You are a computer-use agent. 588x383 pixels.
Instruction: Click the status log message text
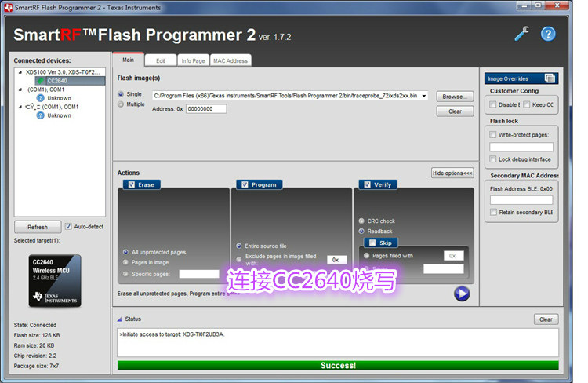pos(172,334)
